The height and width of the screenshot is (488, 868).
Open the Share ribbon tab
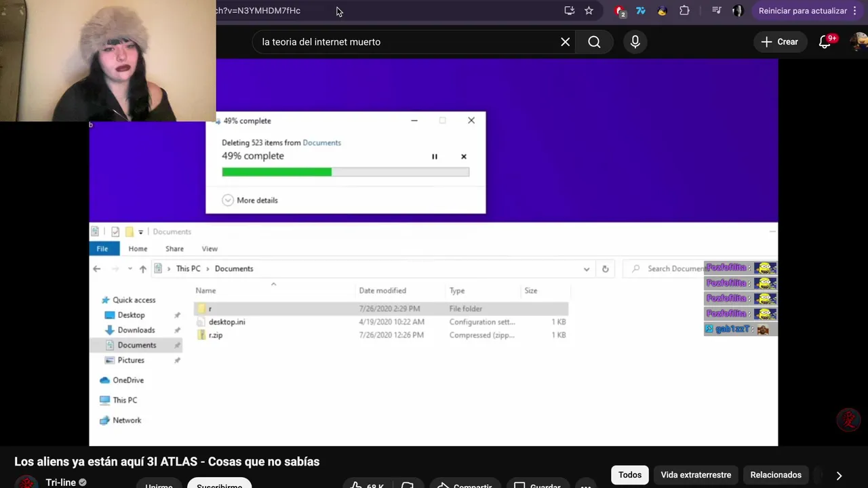click(x=174, y=249)
